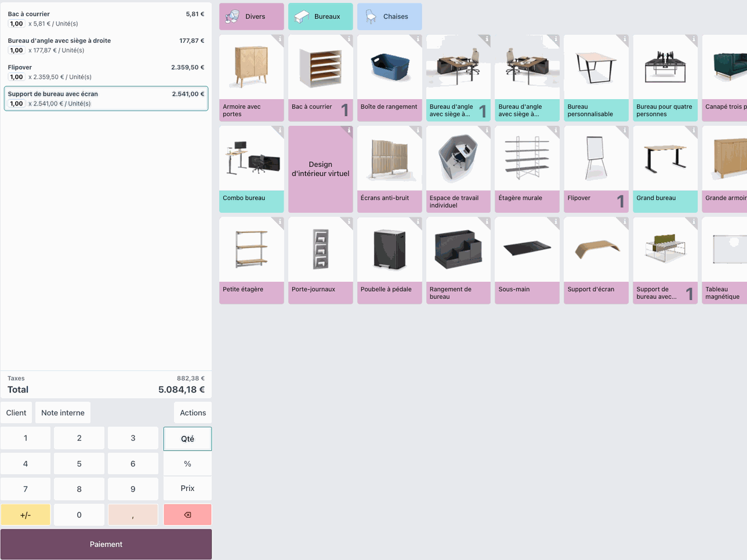Open the Client selection
Image resolution: width=747 pixels, height=560 pixels.
tap(16, 413)
